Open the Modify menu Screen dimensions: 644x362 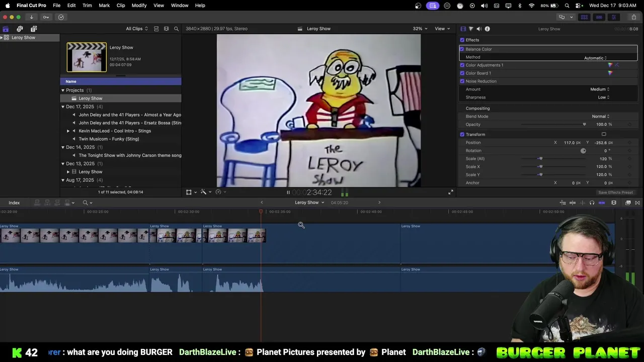tap(139, 5)
